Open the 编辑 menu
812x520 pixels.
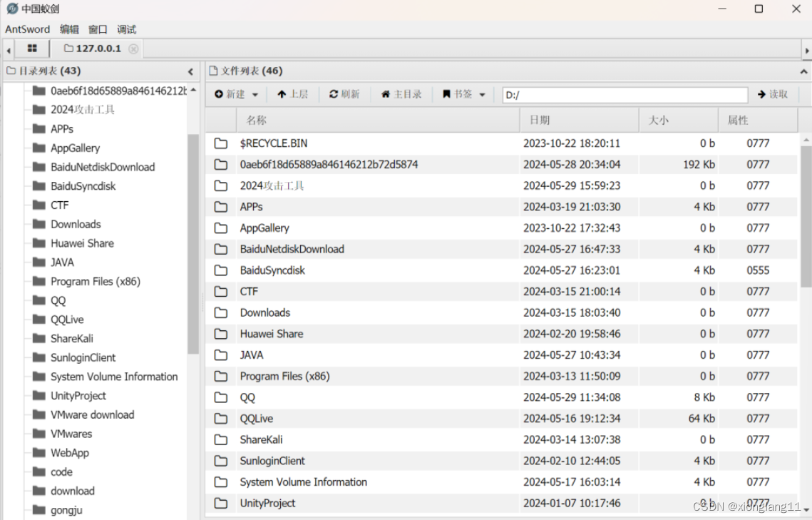[x=69, y=29]
